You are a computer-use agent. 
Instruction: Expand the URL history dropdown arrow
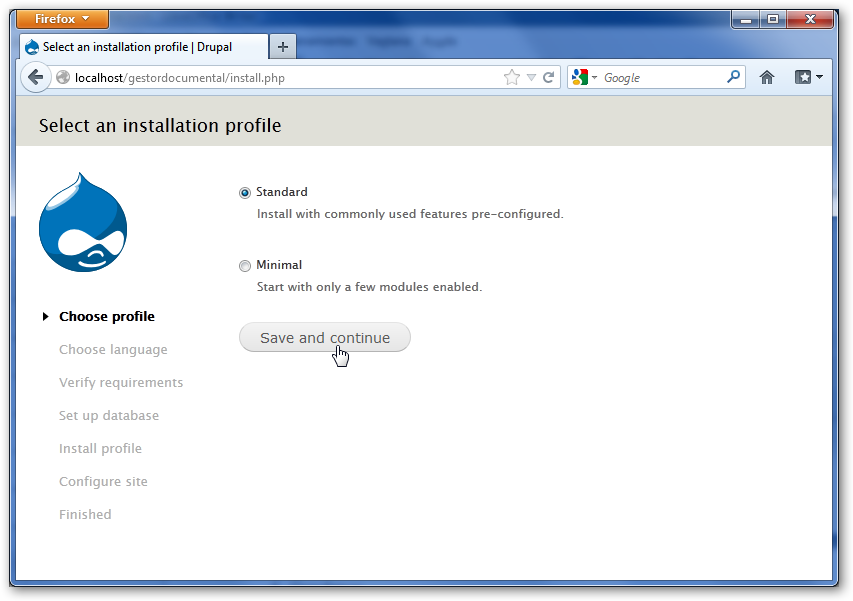(x=531, y=77)
